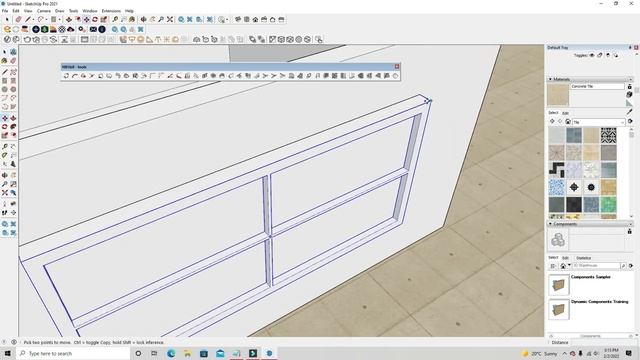Select the Tape Measure tool in left toolbar

(x=5, y=146)
